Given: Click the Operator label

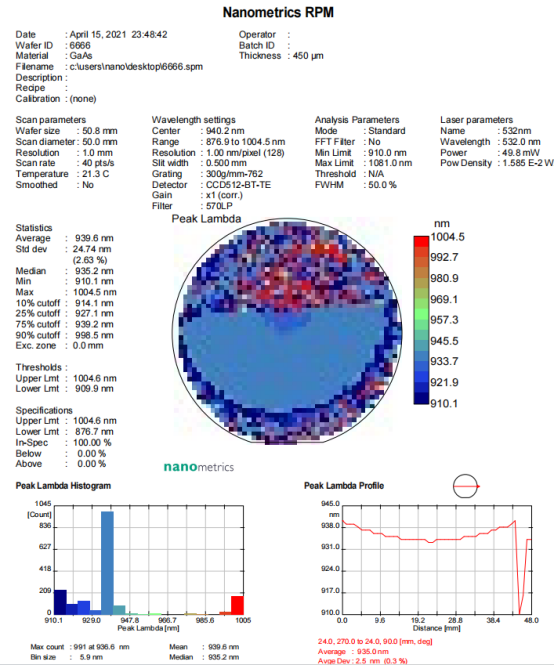Looking at the screenshot, I should [x=257, y=34].
